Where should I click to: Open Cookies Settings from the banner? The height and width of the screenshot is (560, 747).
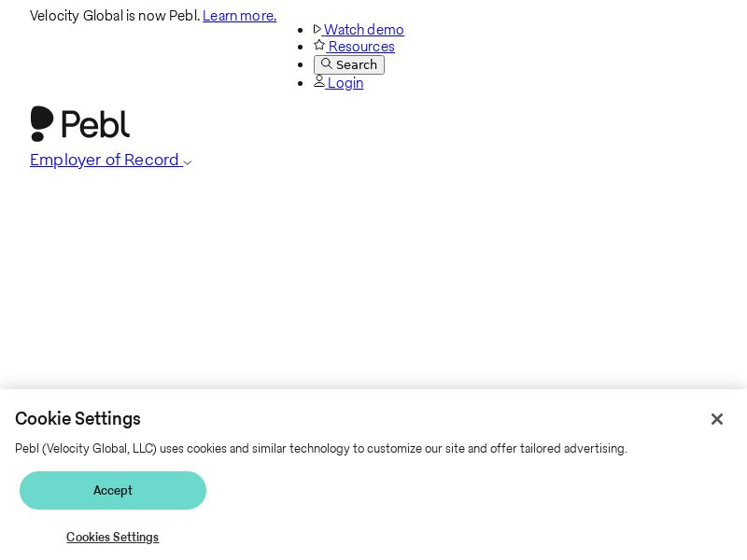tap(112, 537)
